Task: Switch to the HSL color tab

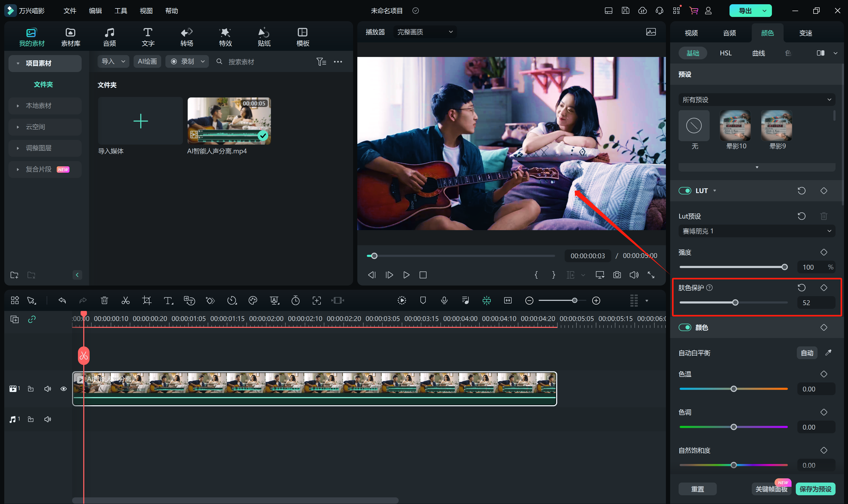Action: click(x=726, y=53)
